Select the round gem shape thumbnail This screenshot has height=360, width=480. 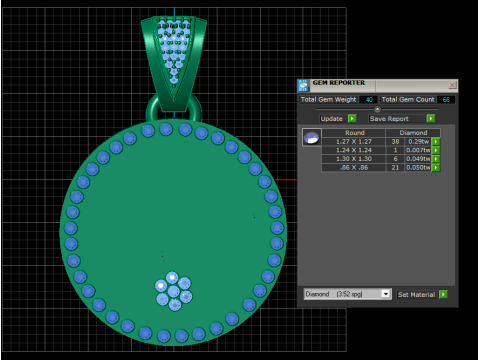312,137
